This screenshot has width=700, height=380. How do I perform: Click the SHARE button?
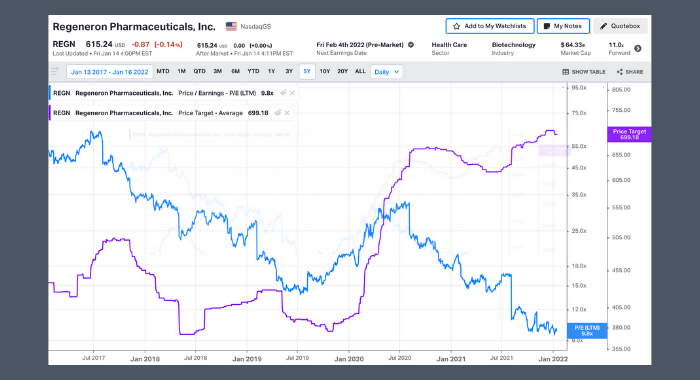pos(630,72)
